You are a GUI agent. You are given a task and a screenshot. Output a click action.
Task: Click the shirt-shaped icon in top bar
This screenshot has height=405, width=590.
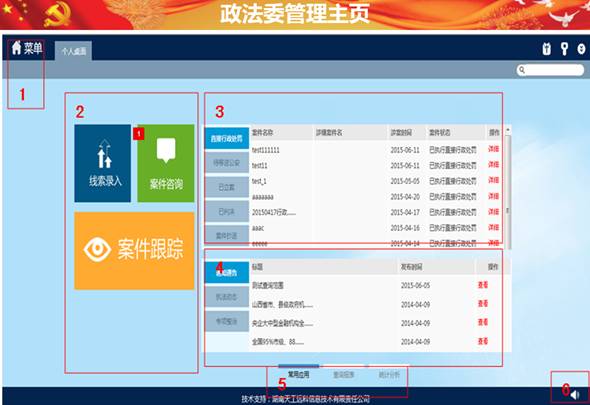547,49
